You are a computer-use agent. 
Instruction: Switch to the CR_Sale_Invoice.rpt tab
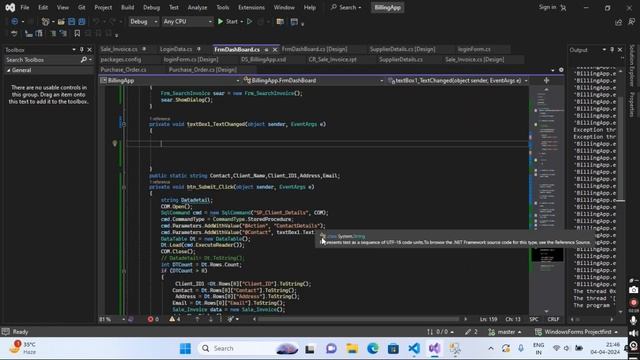click(x=332, y=59)
